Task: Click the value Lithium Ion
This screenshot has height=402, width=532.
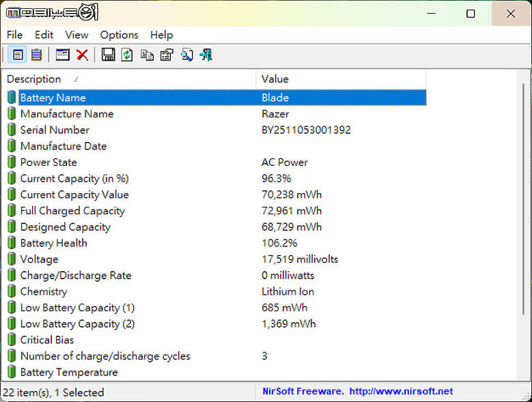Action: point(288,291)
